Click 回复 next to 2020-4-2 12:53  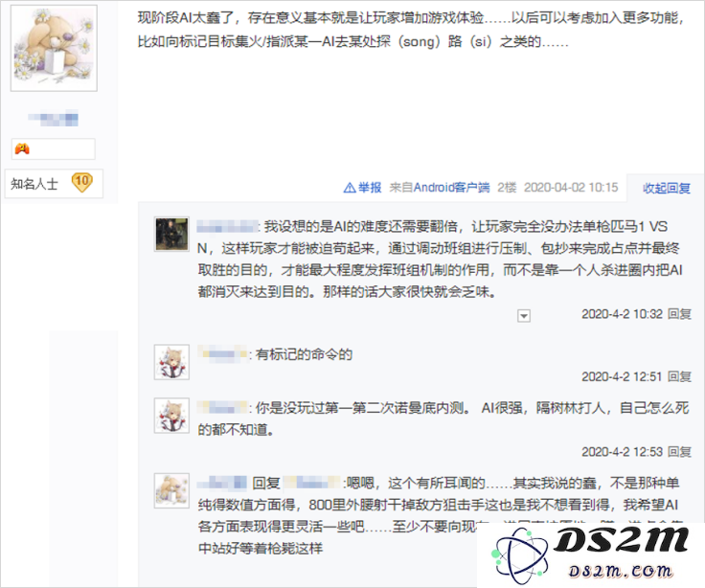pyautogui.click(x=679, y=451)
